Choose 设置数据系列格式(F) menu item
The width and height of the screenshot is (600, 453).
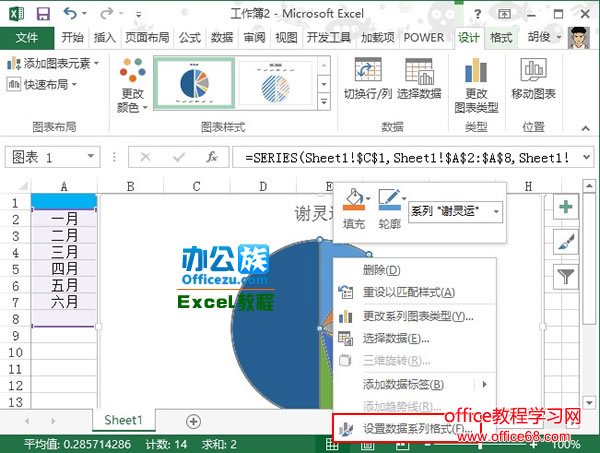[407, 429]
